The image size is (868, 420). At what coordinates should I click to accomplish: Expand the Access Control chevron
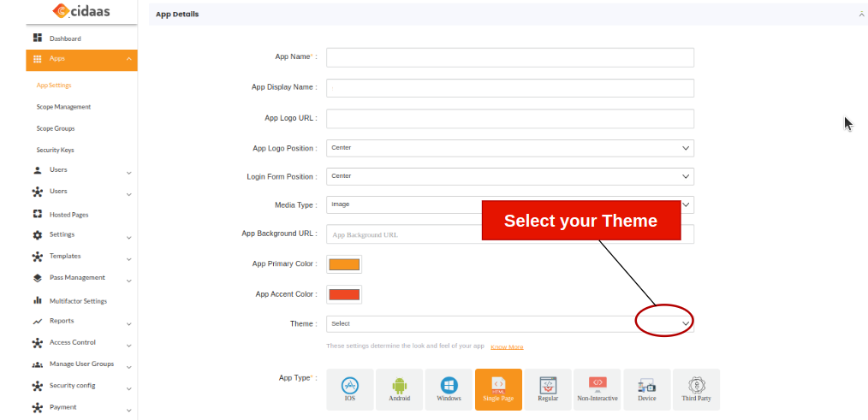click(x=129, y=346)
